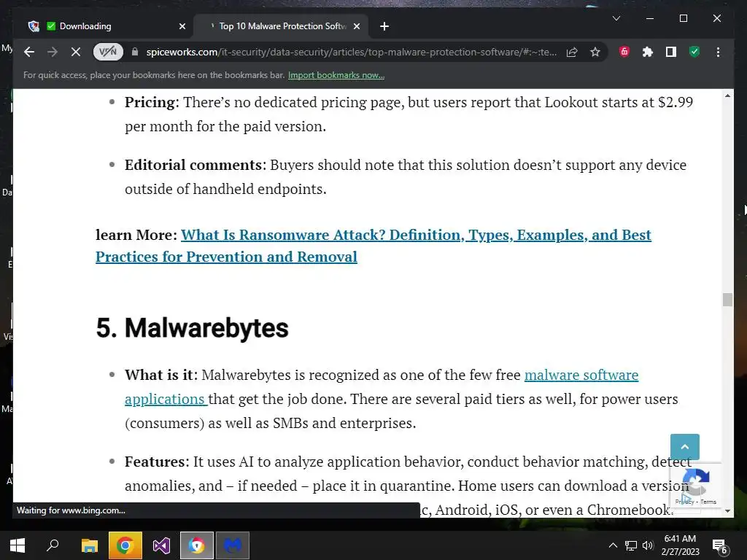The height and width of the screenshot is (560, 747).
Task: Click the scrollbar down arrow
Action: (727, 511)
